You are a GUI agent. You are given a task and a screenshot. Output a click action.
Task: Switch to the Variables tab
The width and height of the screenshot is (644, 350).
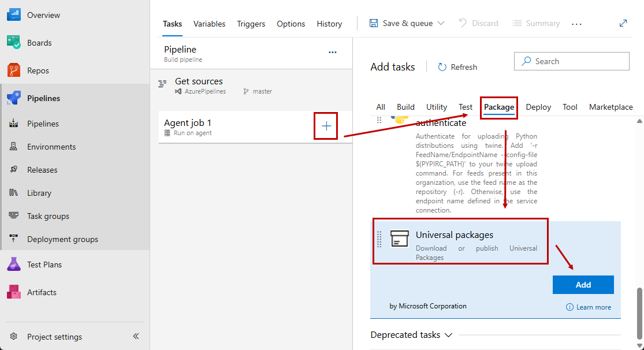click(x=209, y=24)
